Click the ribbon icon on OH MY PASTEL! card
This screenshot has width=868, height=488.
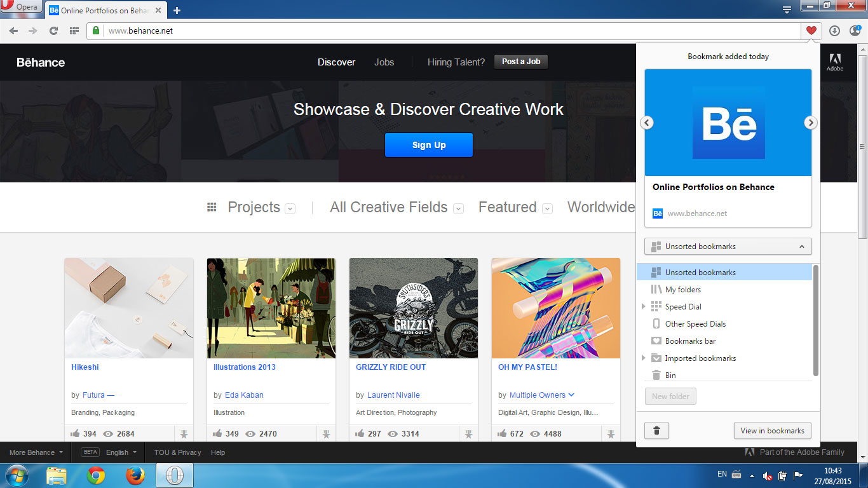click(x=611, y=434)
